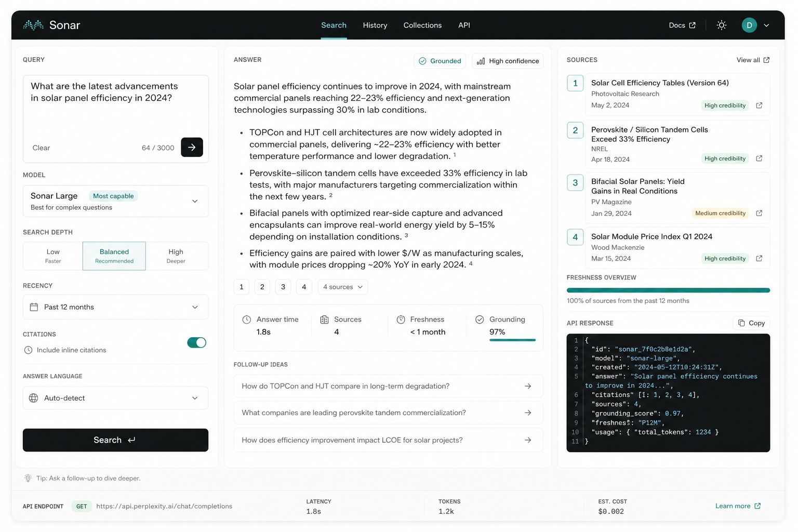Click Medium credibility tag on PV Magazine source
This screenshot has width=798, height=532.
point(721,213)
